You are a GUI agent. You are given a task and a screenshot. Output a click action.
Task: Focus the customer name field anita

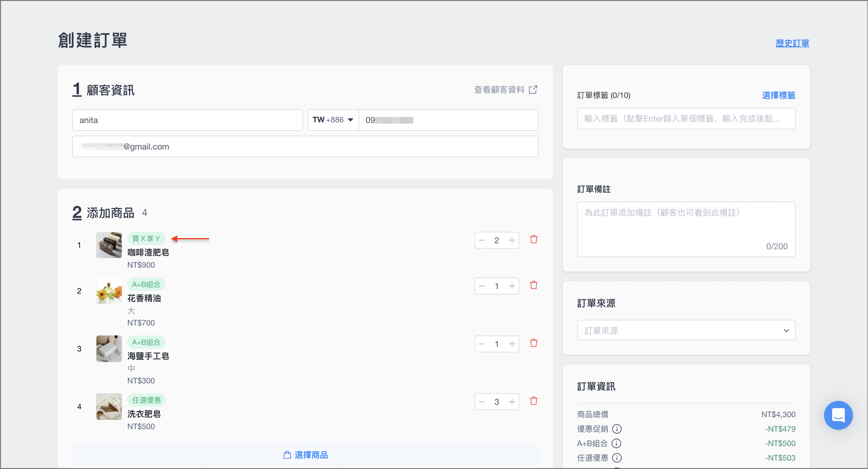click(x=187, y=120)
